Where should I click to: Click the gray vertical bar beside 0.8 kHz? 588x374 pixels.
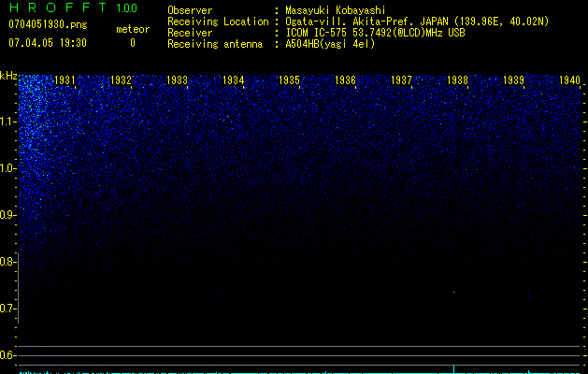point(18,288)
